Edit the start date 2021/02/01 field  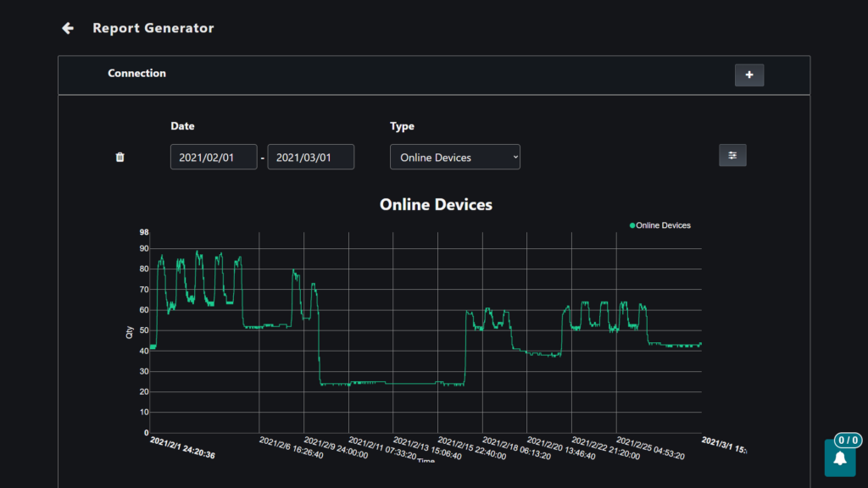pos(214,157)
